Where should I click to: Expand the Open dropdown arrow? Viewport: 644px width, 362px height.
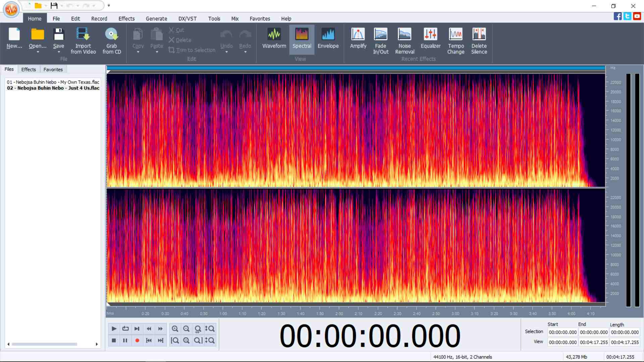pos(38,52)
